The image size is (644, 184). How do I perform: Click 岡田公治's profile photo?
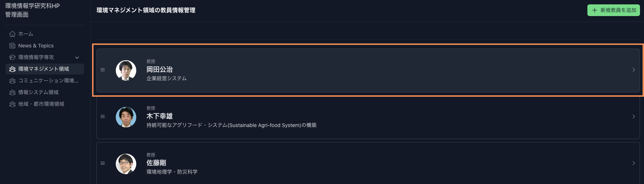coord(126,70)
